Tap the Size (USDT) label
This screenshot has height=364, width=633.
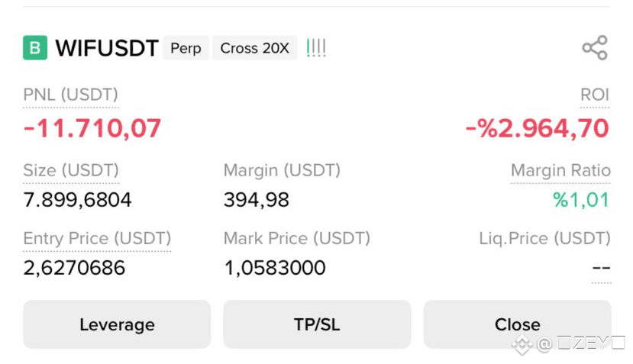(71, 170)
